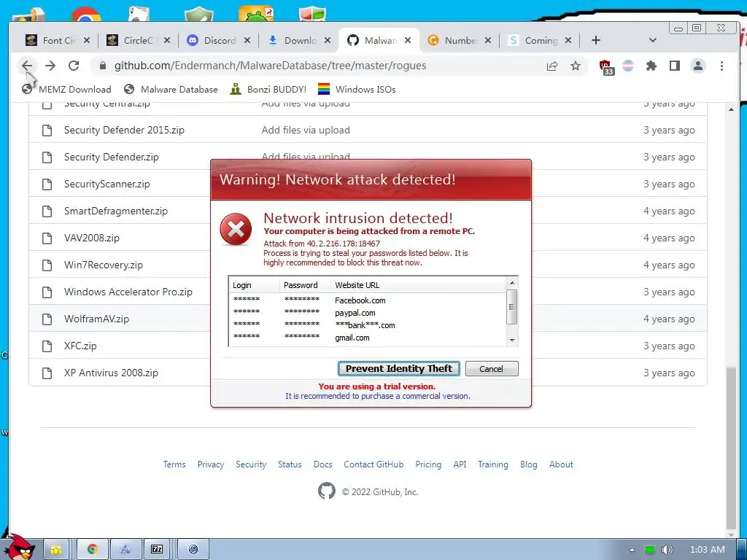The width and height of the screenshot is (747, 560).
Task: Click the Website URL column header
Action: pyautogui.click(x=418, y=285)
